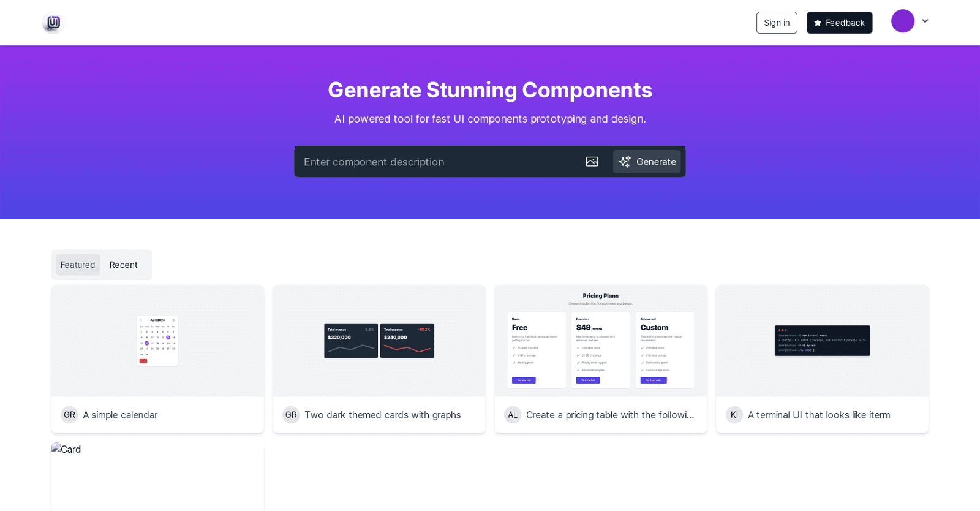Click the purple user avatar
Screen dimensions: 980x511
point(902,21)
